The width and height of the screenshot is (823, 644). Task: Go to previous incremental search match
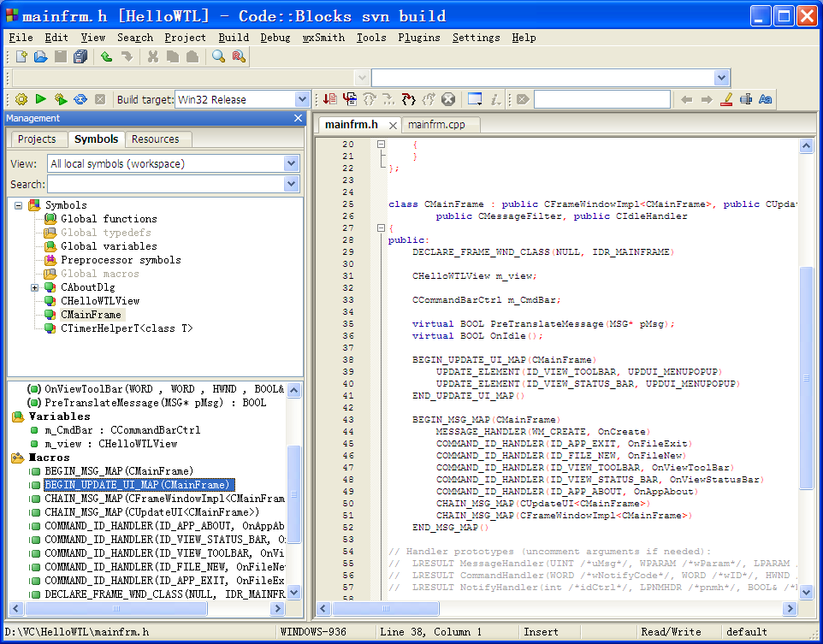[686, 99]
